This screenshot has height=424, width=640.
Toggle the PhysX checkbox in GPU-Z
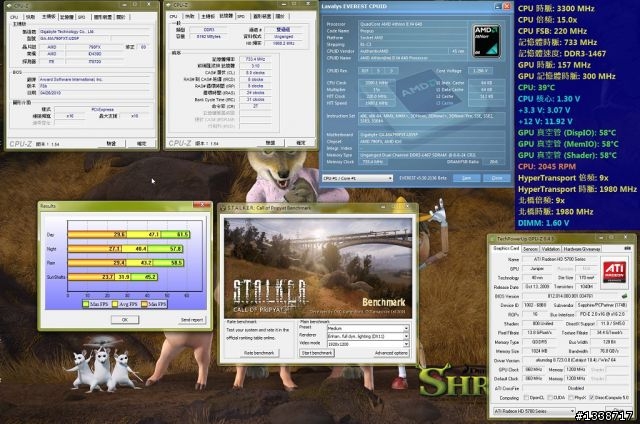(x=572, y=397)
